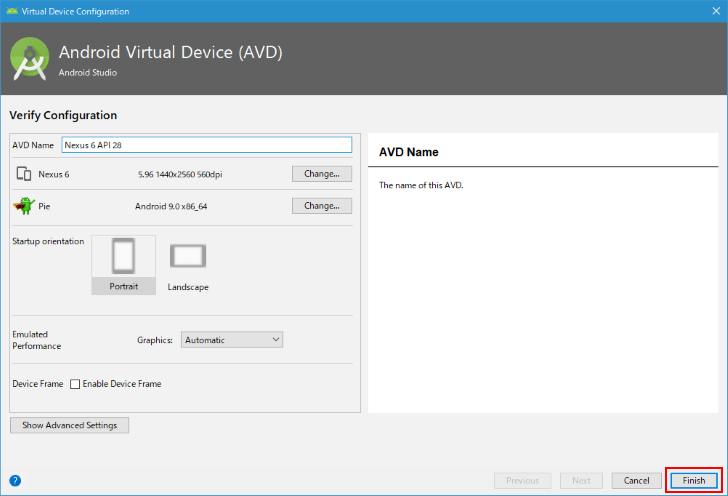Close the Virtual Device Configuration window
The height and width of the screenshot is (496, 728).
tap(716, 11)
